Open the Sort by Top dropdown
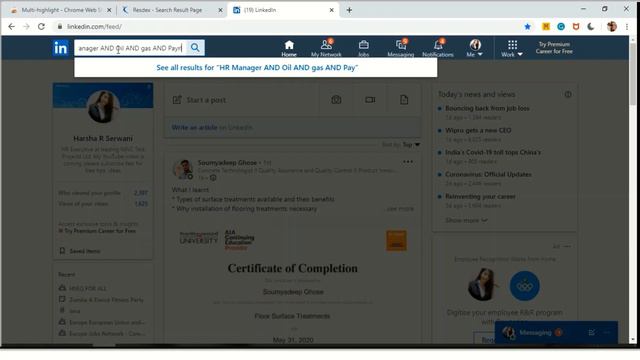 (401, 145)
